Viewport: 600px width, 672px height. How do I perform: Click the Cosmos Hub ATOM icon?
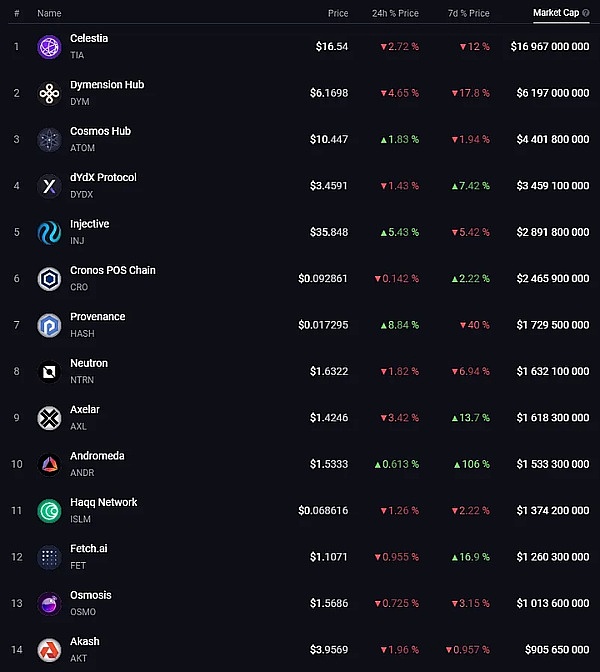49,139
